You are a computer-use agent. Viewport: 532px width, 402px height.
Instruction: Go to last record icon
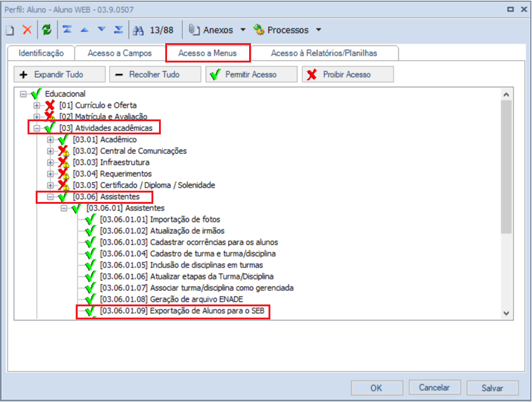click(118, 30)
